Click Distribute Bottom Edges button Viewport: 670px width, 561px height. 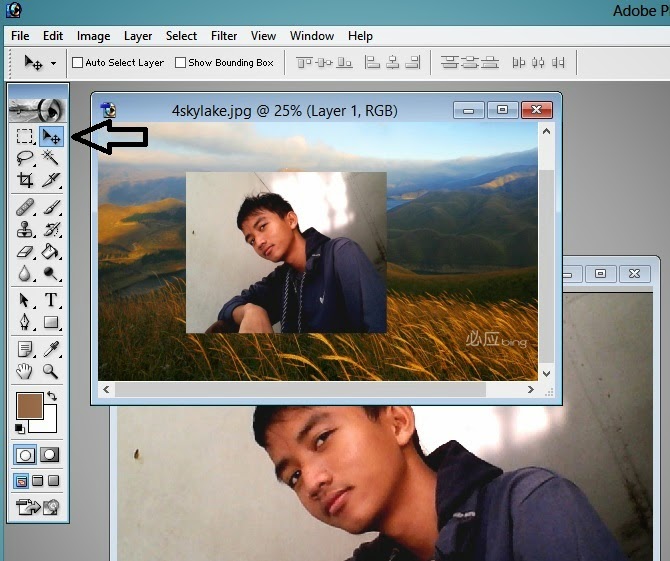[490, 63]
